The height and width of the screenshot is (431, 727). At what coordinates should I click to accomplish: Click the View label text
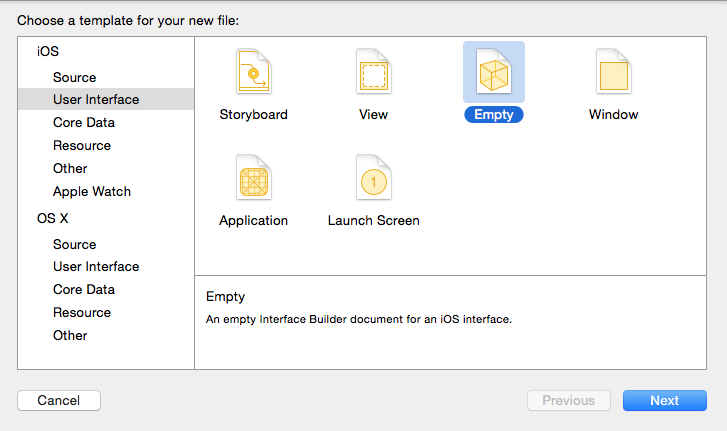(x=373, y=114)
